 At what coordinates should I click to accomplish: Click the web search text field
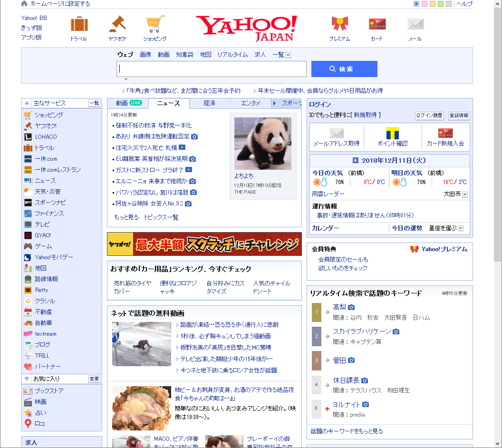coord(212,69)
